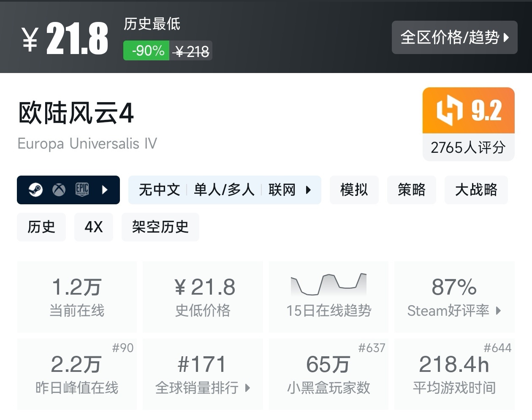The image size is (532, 420).
Task: Open the 4X tag
Action: (x=94, y=227)
